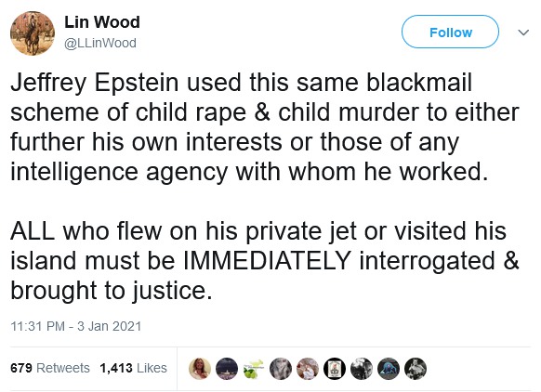Open Lin Wood's horse-rider profile picture
Screen dimensions: 541x392
pyautogui.click(x=33, y=33)
